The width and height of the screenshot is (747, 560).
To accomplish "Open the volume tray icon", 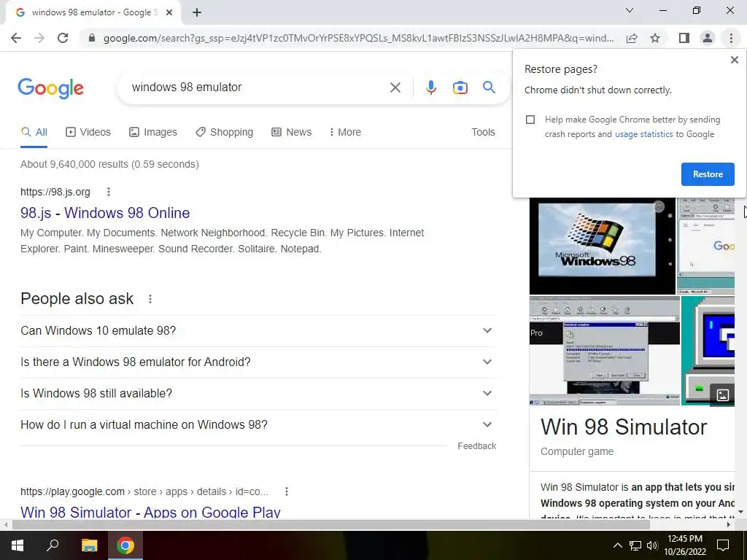I will point(652,545).
